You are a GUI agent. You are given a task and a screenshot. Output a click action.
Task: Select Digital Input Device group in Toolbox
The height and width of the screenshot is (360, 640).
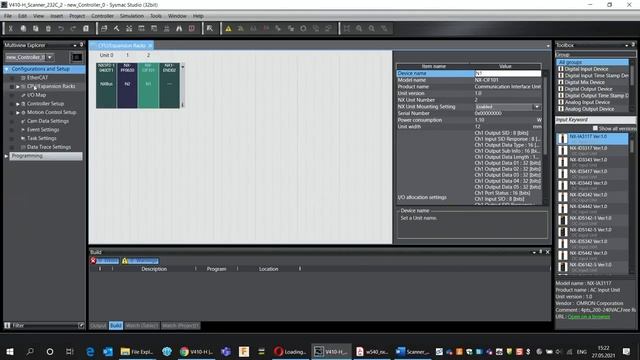[586, 69]
